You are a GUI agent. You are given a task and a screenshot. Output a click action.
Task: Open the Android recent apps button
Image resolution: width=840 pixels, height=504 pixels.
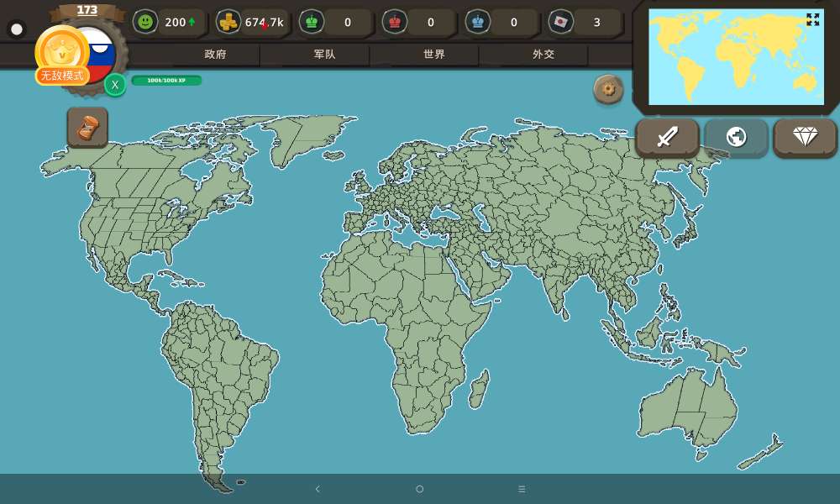522,489
